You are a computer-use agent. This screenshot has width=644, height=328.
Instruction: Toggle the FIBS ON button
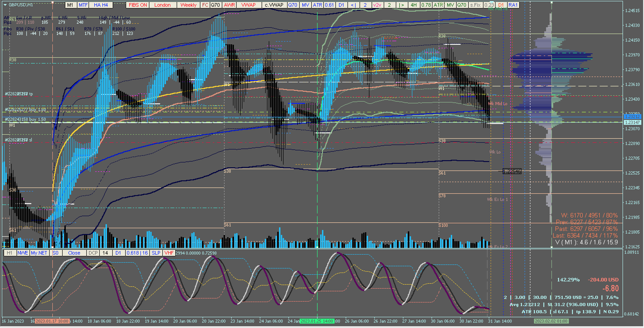pyautogui.click(x=138, y=5)
